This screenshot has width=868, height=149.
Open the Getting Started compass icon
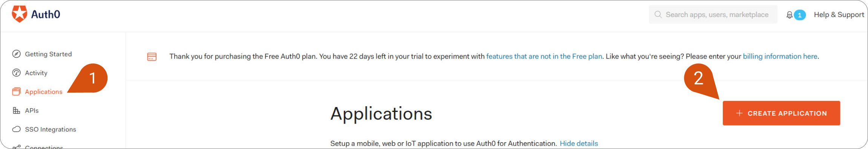pos(16,54)
